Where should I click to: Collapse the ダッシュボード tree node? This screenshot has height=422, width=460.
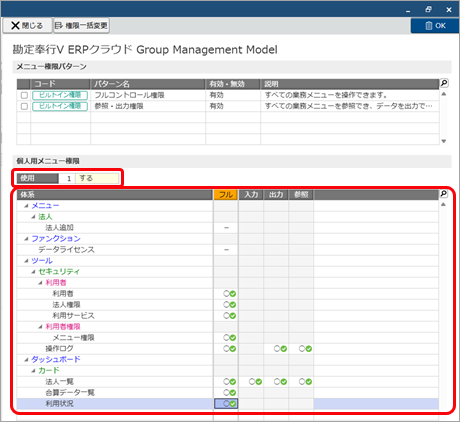tap(26, 360)
